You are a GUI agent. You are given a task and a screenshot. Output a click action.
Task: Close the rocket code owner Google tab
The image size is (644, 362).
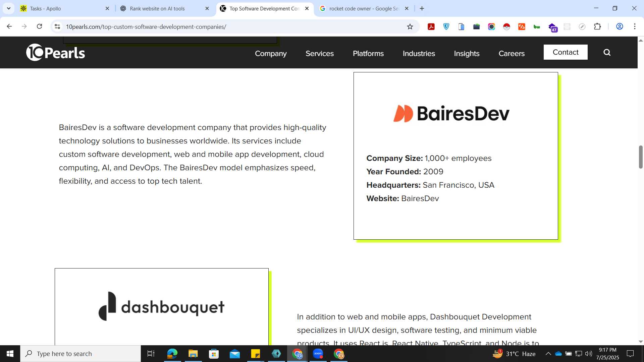point(407,8)
